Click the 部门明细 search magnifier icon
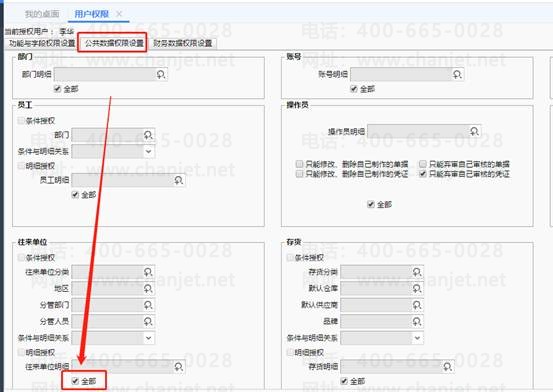The height and width of the screenshot is (392, 553). click(x=161, y=74)
